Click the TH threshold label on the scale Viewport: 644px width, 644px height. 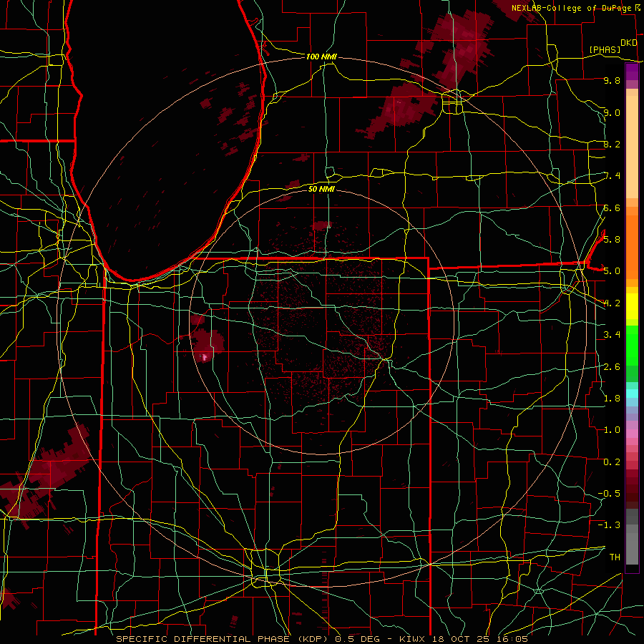click(x=615, y=557)
